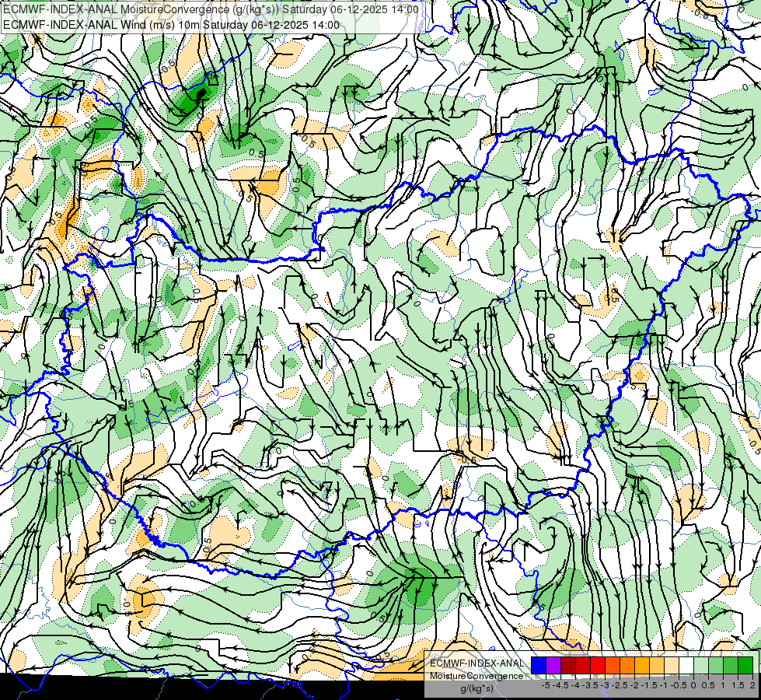Image resolution: width=761 pixels, height=700 pixels.
Task: Click the -2.5 legend tick value
Action: click(620, 685)
